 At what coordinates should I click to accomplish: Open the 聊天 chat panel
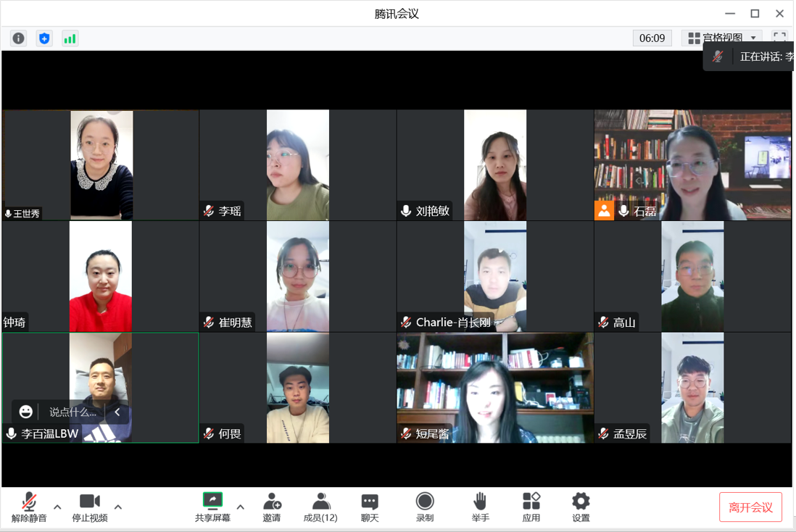click(x=370, y=507)
